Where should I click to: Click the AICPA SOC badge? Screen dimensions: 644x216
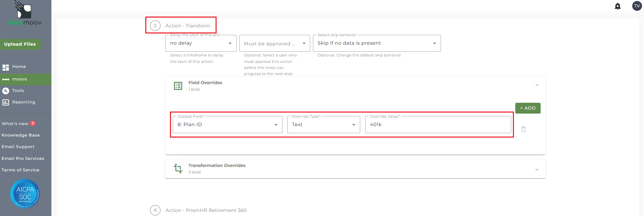point(25,194)
